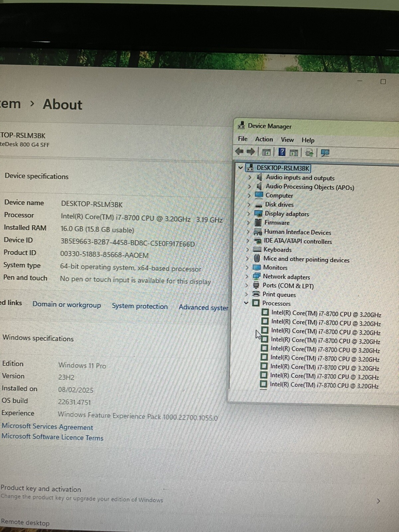Select the Audio Processing Objects speaker icon

tap(259, 186)
